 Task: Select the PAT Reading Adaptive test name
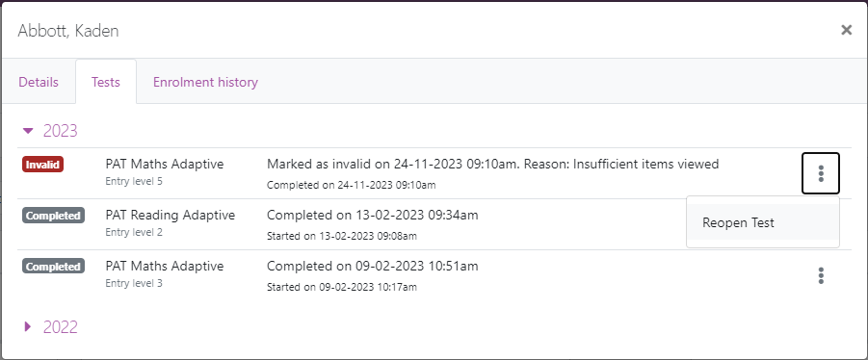[171, 215]
